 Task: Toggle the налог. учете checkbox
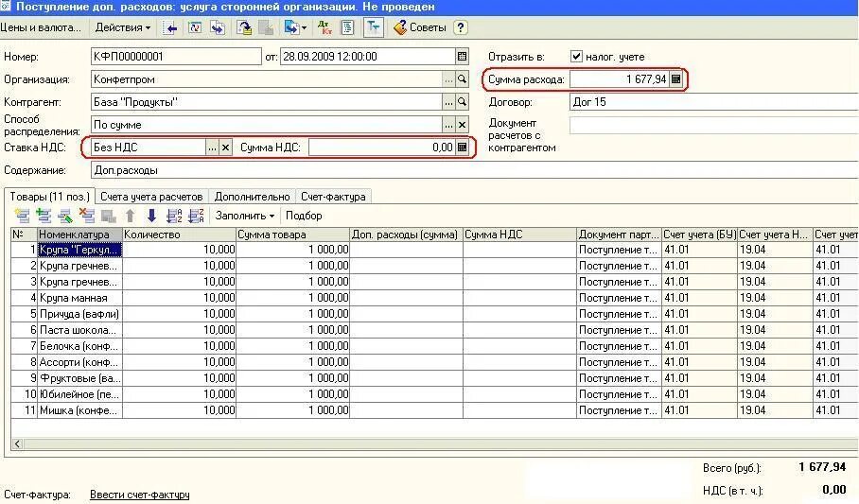pyautogui.click(x=576, y=57)
